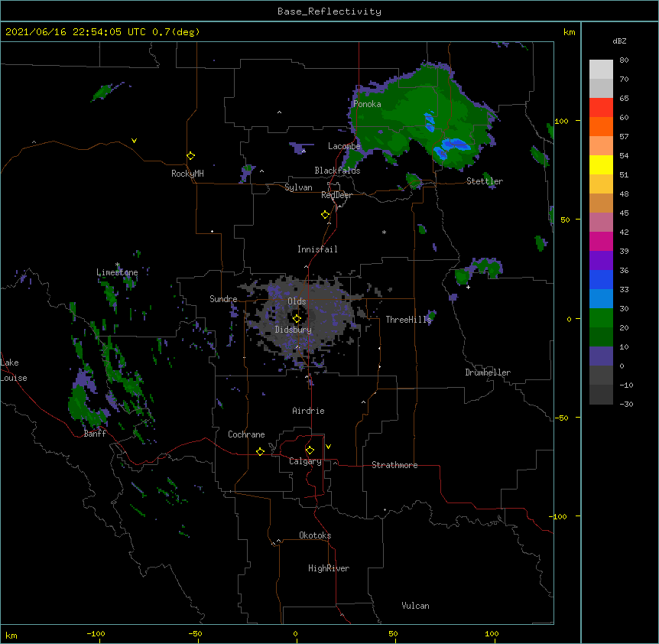This screenshot has height=644, width=659.
Task: Click the Blackfalds city label
Action: [337, 171]
